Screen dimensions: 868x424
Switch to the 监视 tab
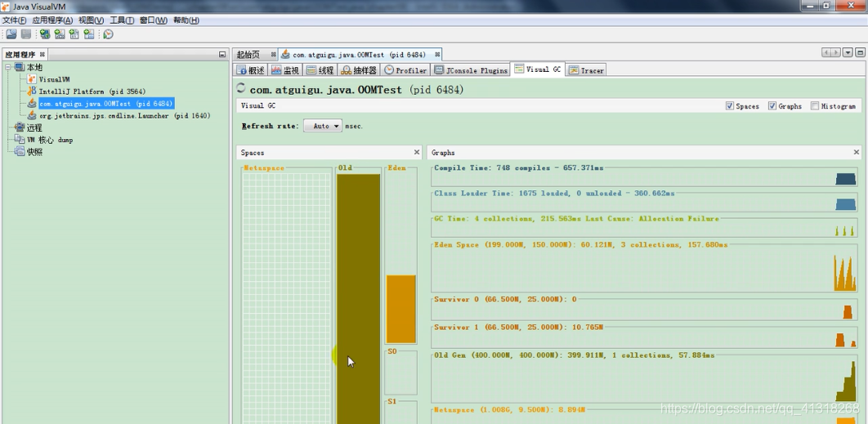(x=285, y=70)
